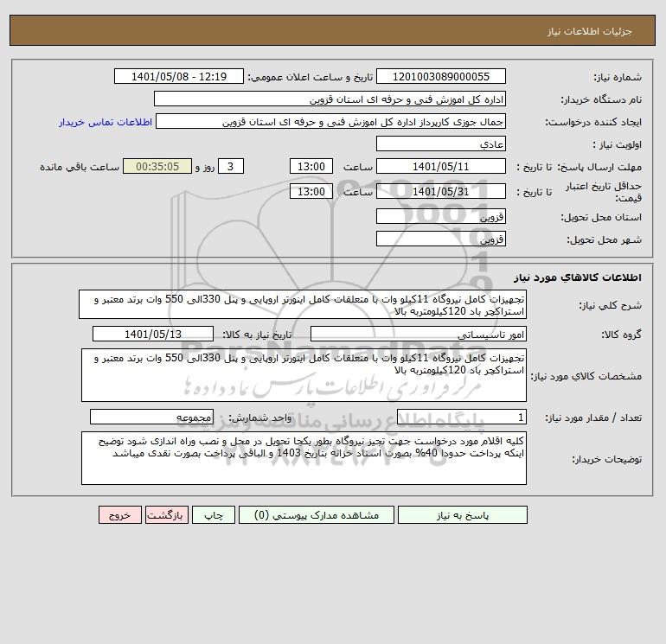
Task: Click price validity date 1401/05/31
Action: click(441, 191)
